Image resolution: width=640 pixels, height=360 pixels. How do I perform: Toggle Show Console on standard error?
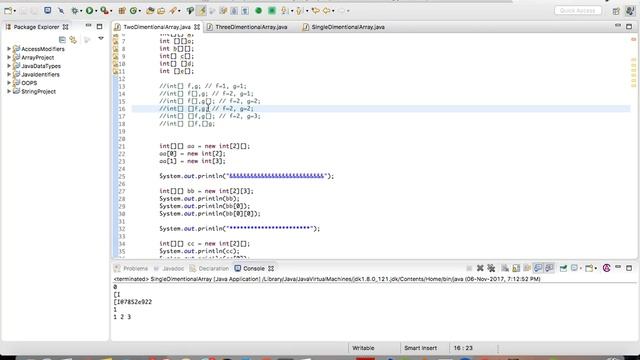pos(549,268)
